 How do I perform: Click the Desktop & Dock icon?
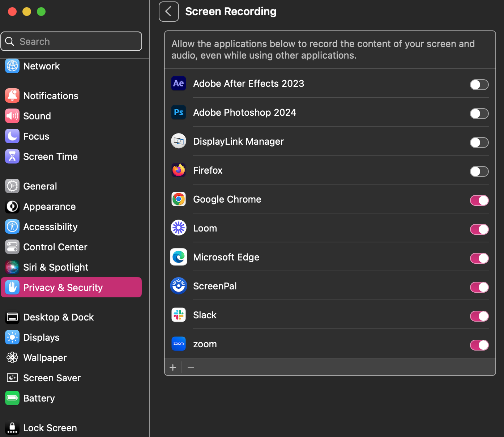[12, 317]
